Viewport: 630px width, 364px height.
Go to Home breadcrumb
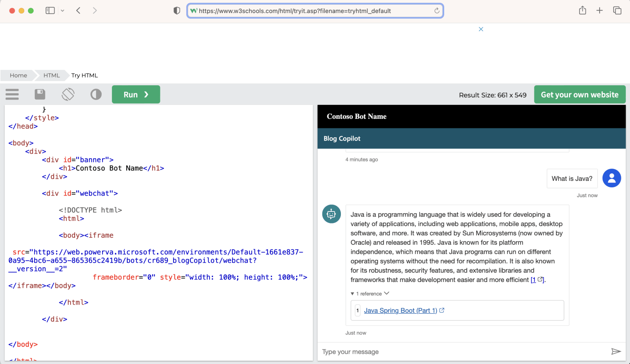tap(18, 75)
